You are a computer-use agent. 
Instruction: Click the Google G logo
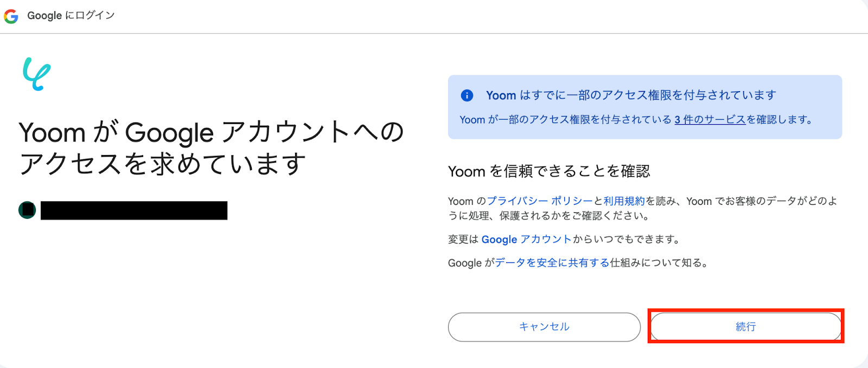click(11, 16)
